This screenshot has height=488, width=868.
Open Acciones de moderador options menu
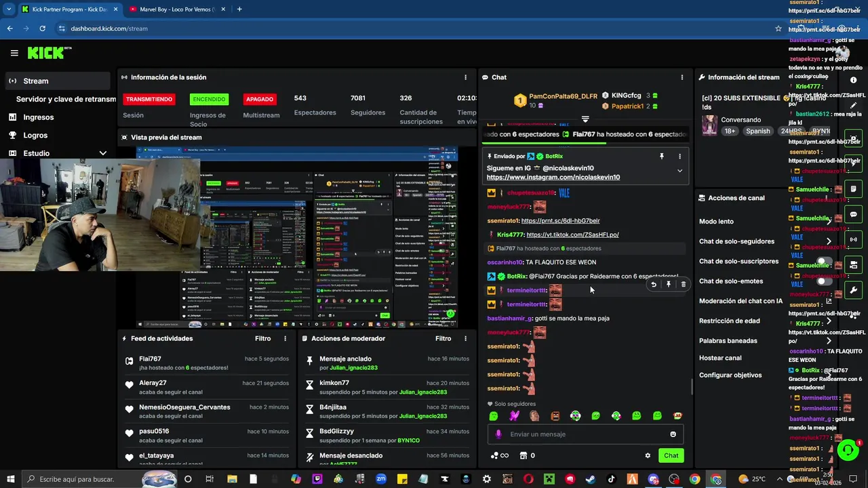465,338
